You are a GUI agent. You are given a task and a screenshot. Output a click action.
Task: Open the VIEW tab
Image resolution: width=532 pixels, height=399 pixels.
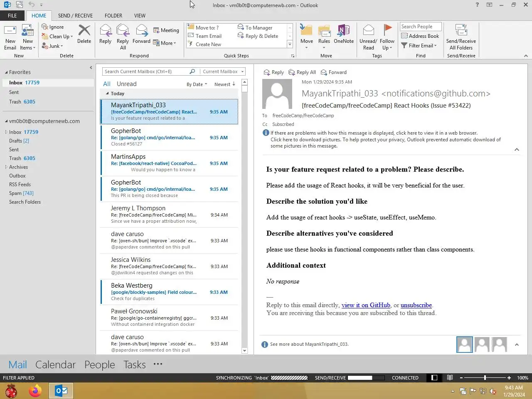click(140, 16)
